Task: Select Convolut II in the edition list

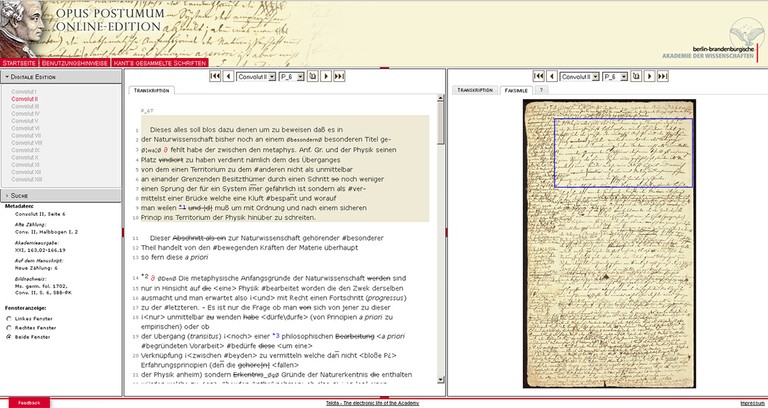Action: 24,99
